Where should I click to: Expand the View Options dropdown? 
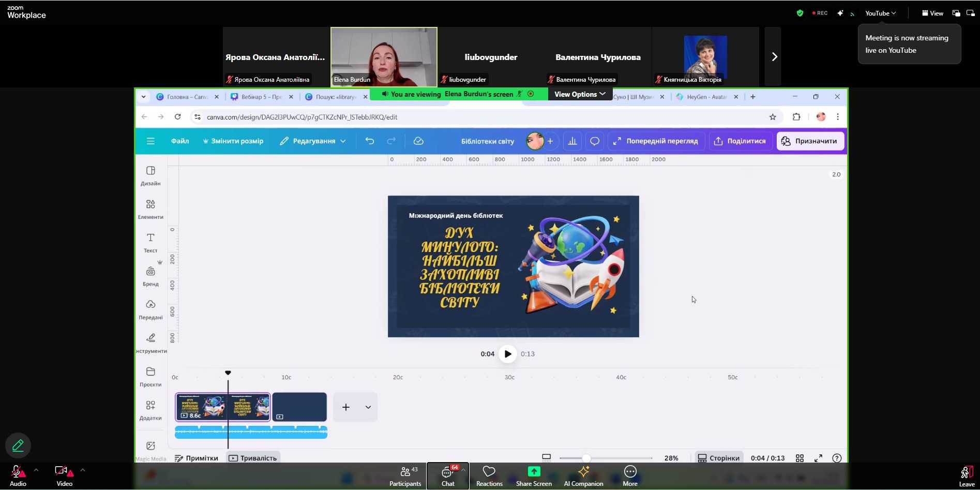(580, 94)
